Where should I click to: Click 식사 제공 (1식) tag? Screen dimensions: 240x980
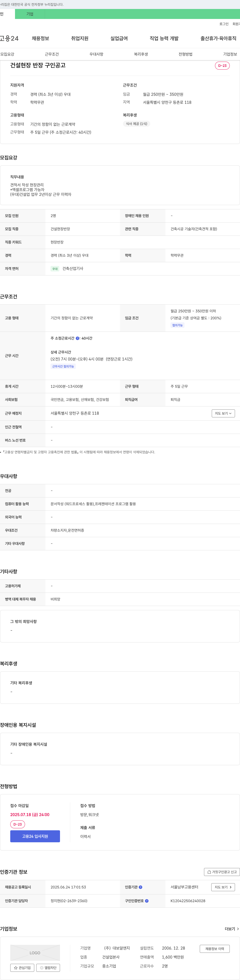tap(136, 124)
